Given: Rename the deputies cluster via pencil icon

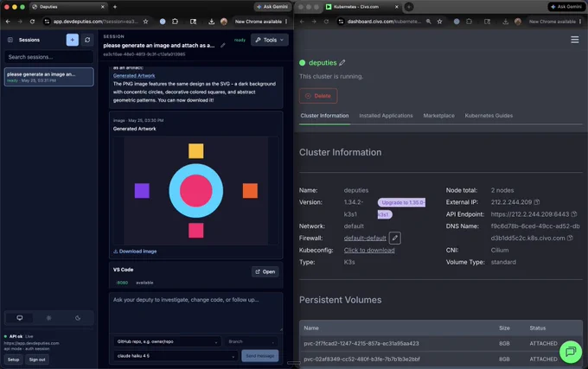Looking at the screenshot, I should (x=342, y=63).
